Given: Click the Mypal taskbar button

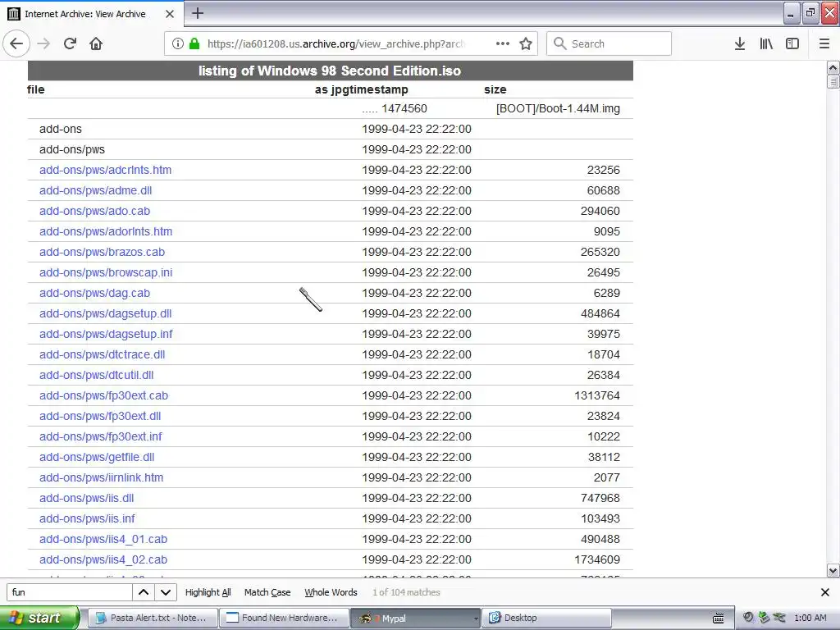Looking at the screenshot, I should pyautogui.click(x=415, y=618).
